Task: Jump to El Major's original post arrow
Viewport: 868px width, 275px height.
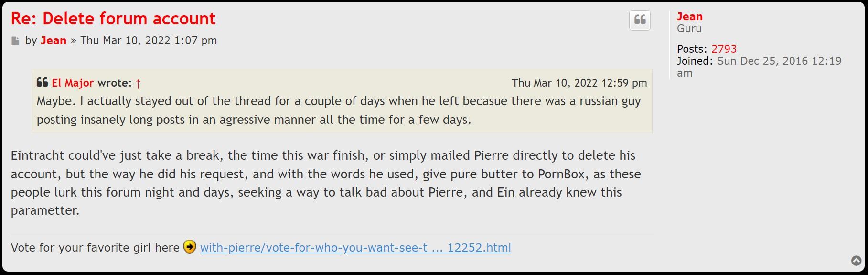Action: click(x=138, y=84)
